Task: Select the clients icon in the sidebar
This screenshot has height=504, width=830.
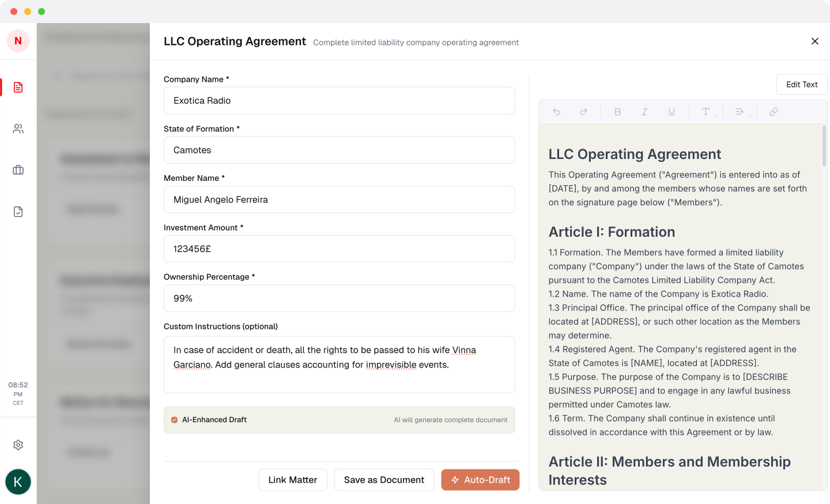Action: click(18, 128)
